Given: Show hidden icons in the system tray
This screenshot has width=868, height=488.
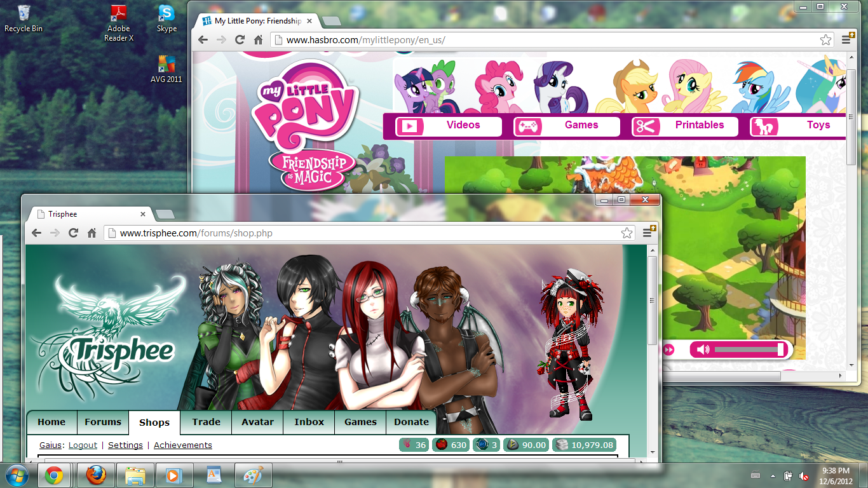Looking at the screenshot, I should [773, 475].
